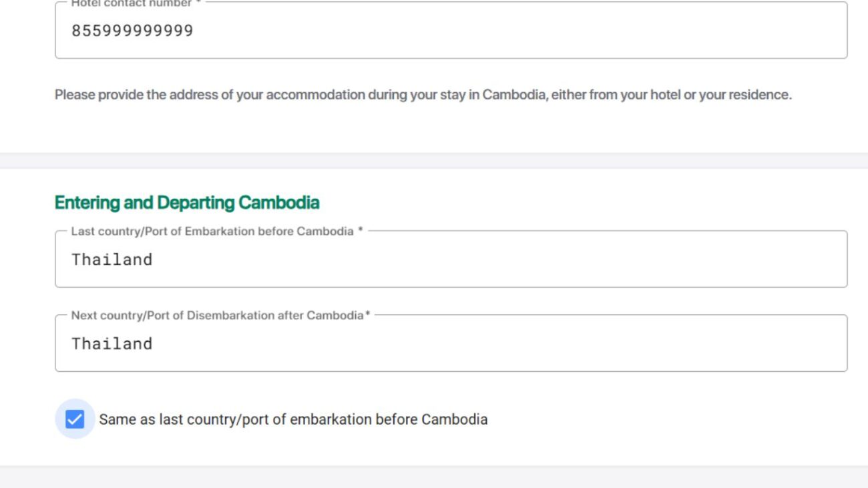
Task: Uncheck the same as last country checkbox
Action: [x=75, y=419]
